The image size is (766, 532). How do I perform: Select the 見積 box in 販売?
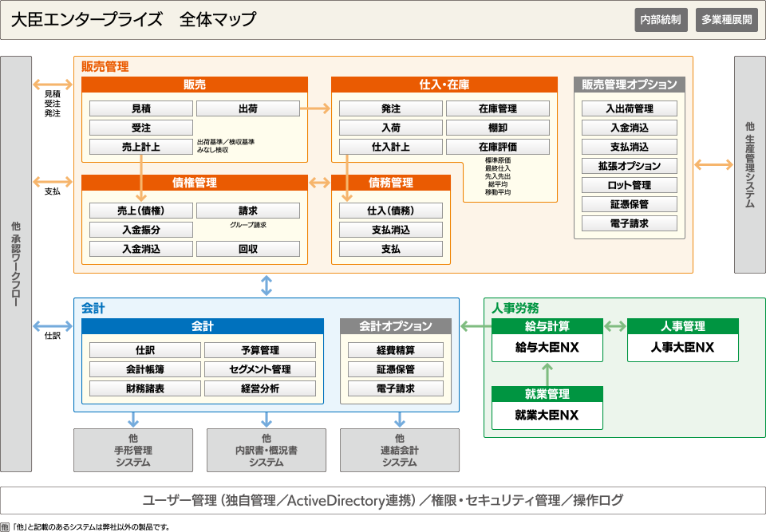141,108
